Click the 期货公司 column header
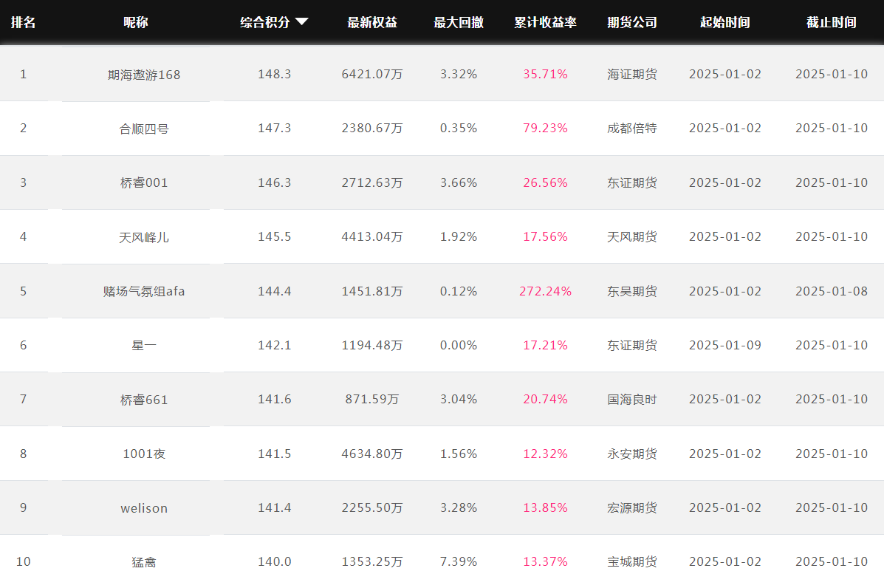This screenshot has width=884, height=588. pos(632,23)
